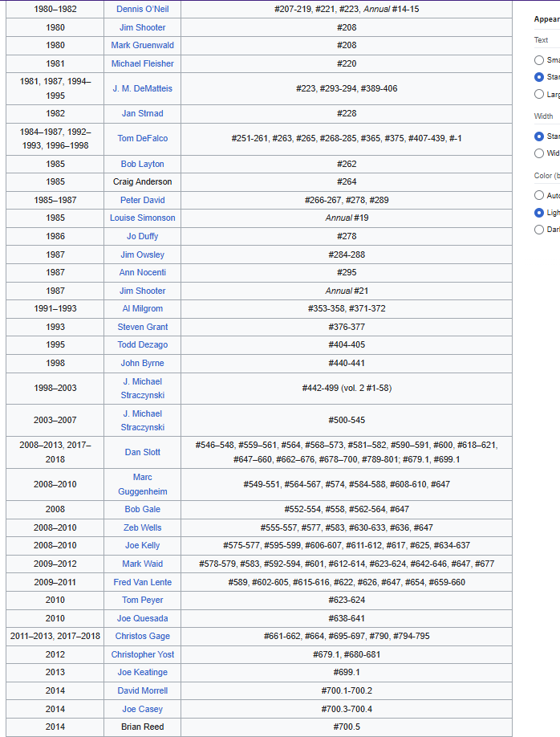Choose the Wide width radio button
Viewport: 560px width, 737px height.
(x=539, y=153)
